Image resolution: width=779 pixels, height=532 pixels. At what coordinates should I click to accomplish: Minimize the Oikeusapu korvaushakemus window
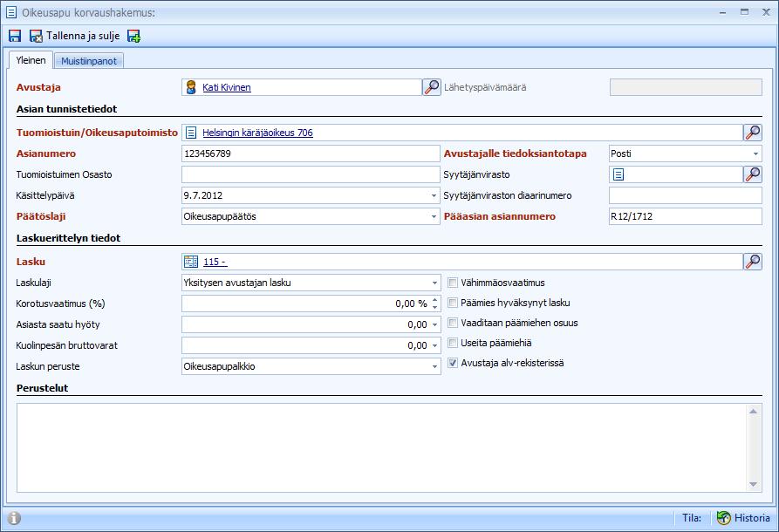(723, 12)
